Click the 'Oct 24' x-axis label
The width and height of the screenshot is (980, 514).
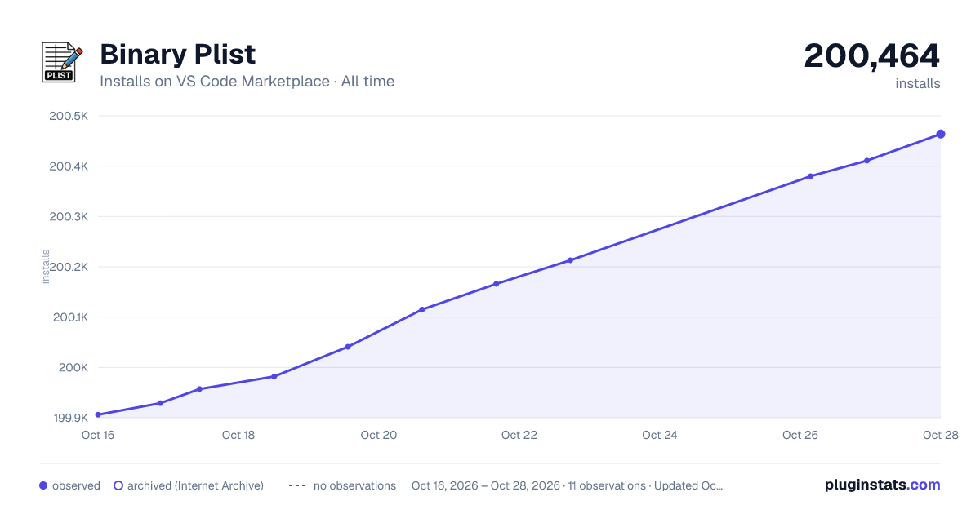[x=660, y=435]
